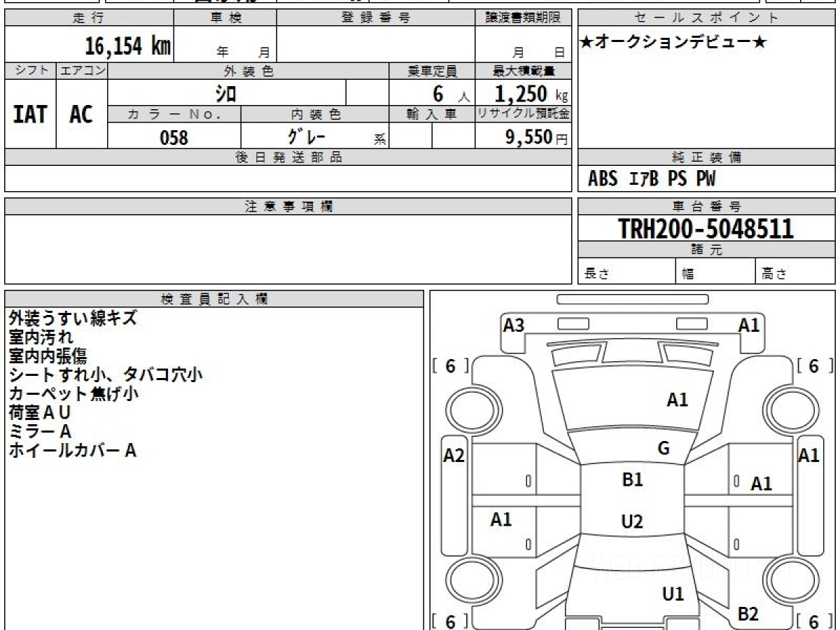Select the B2 mark on the diagram
The height and width of the screenshot is (630, 840).
pyautogui.click(x=748, y=615)
